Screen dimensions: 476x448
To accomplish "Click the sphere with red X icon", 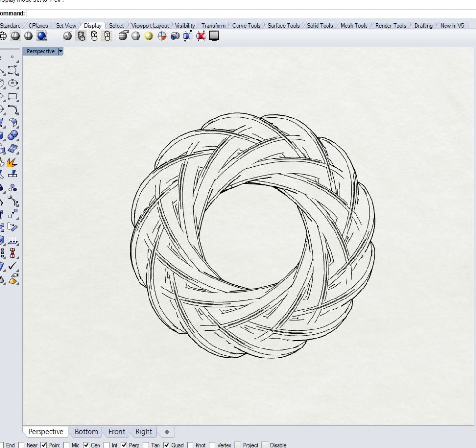I will point(201,36).
